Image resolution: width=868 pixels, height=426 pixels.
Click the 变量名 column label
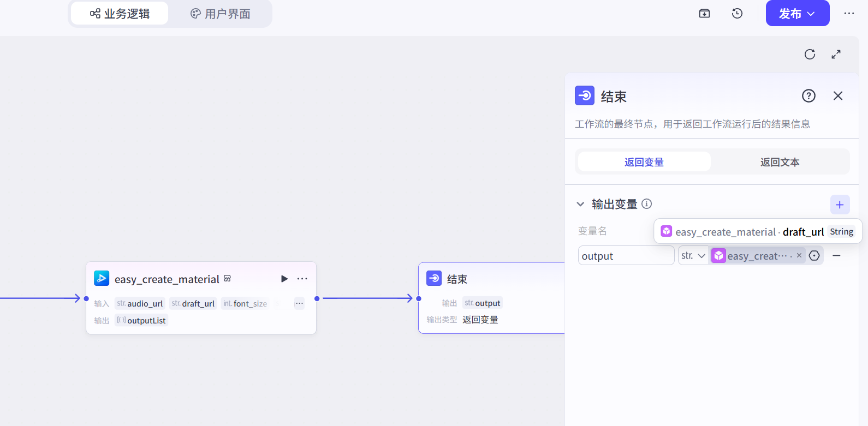[592, 231]
